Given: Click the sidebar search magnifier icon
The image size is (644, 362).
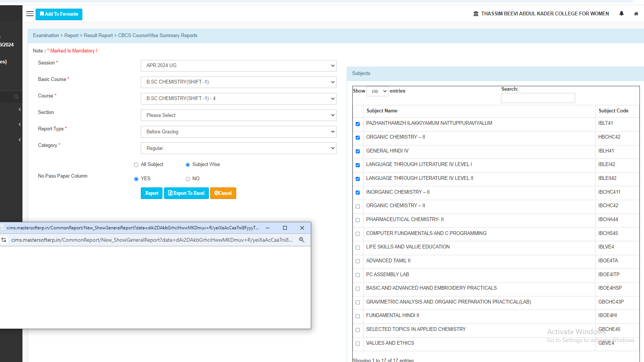Looking at the screenshot, I should click(x=16, y=97).
